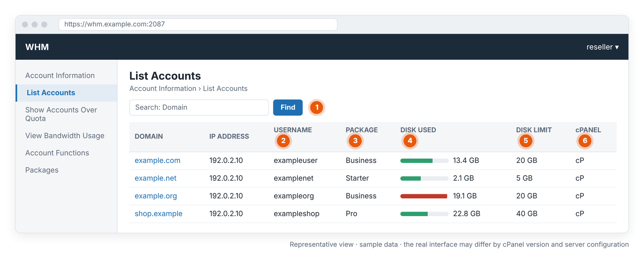This screenshot has width=644, height=264.
Task: Select username exampleorg
Action: pos(294,196)
